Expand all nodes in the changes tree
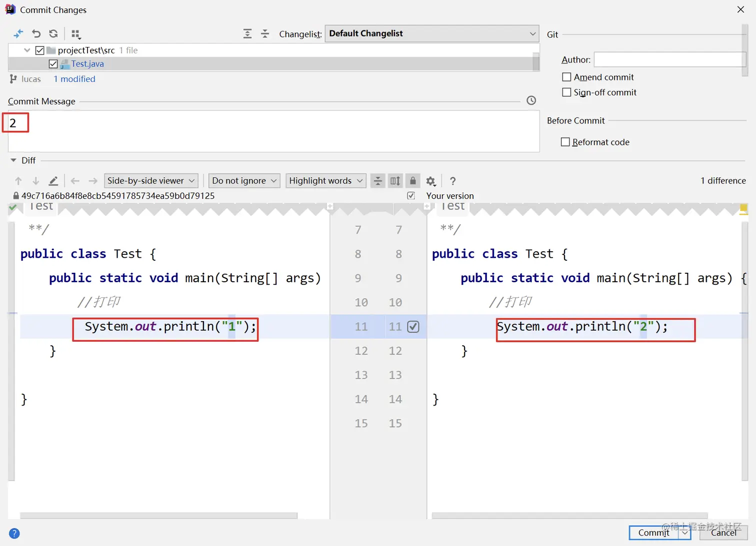Screen dimensions: 756x546 (247, 34)
